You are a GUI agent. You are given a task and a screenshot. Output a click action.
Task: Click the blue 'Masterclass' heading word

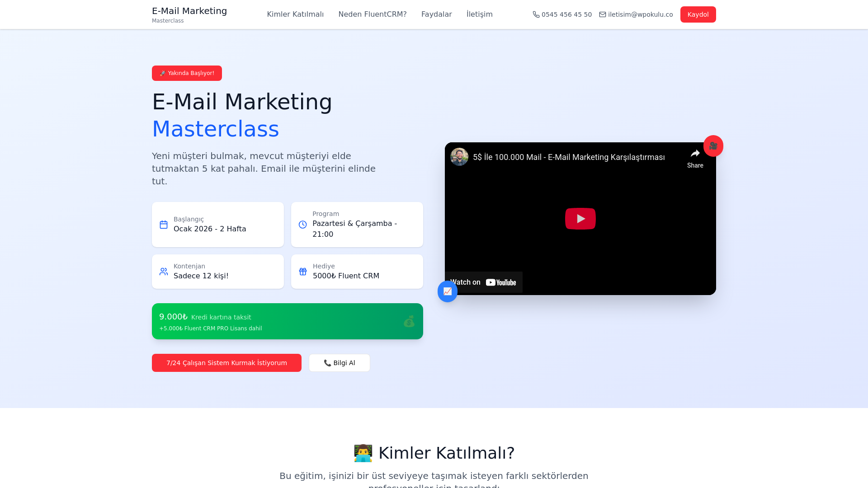216,129
